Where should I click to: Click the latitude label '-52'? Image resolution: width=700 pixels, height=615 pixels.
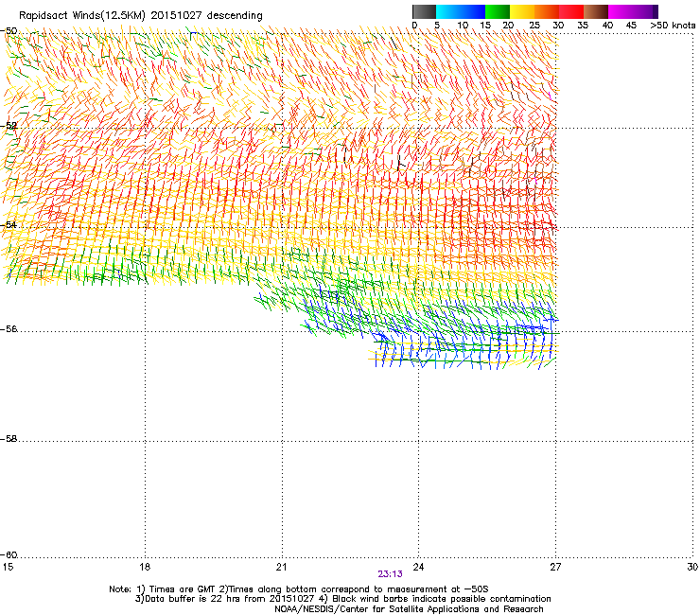pyautogui.click(x=9, y=126)
